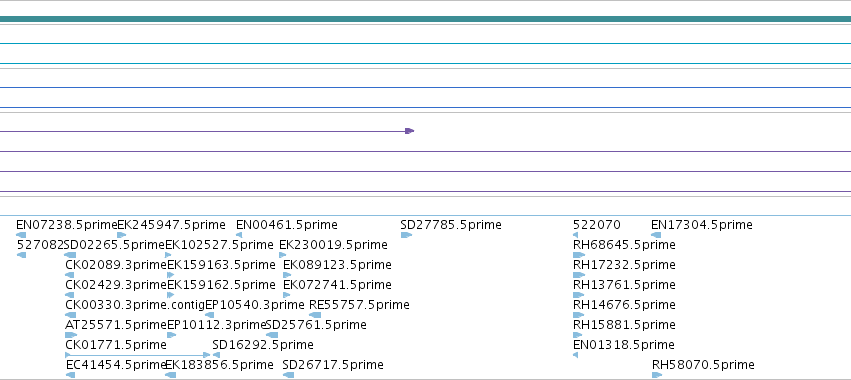Click the EK072741.5prime label
The image size is (851, 380).
point(337,285)
